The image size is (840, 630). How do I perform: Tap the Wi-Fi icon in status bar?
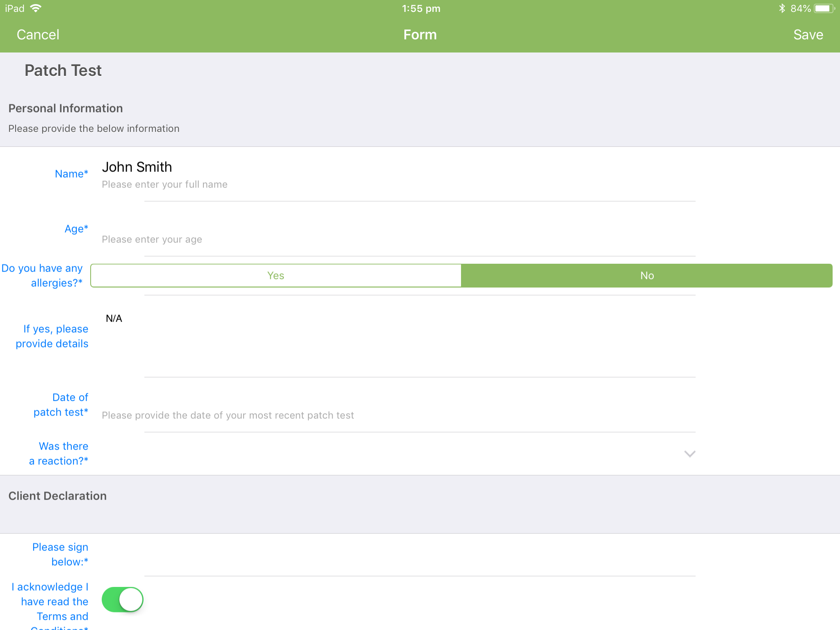36,8
